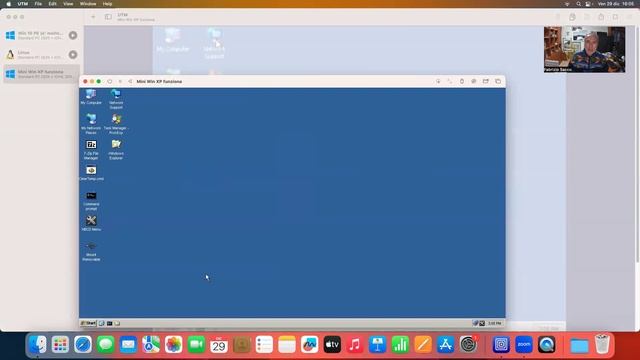The width and height of the screenshot is (640, 360).
Task: Open Launchpad from the Dock
Action: 60,344
